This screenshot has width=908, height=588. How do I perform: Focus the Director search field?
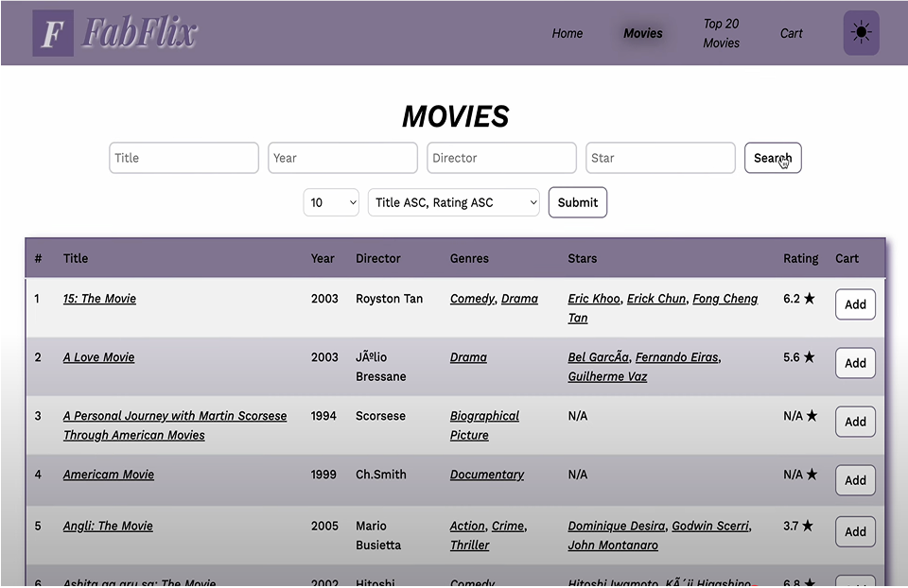501,158
